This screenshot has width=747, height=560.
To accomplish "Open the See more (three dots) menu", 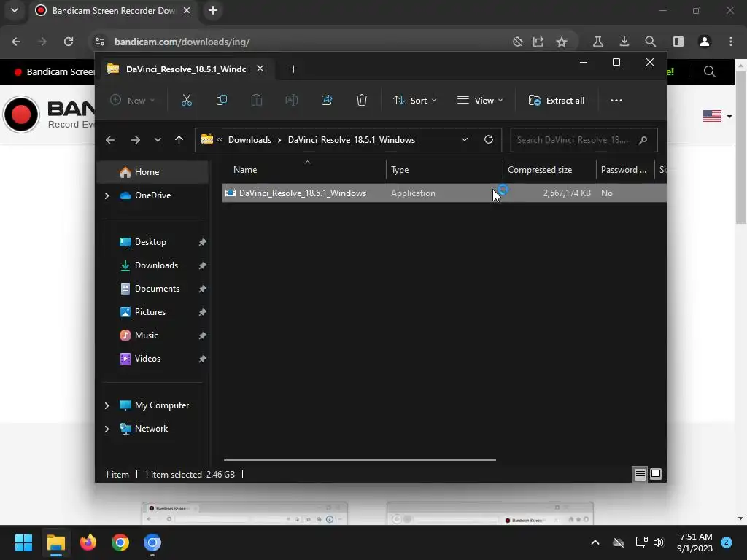I will point(616,101).
